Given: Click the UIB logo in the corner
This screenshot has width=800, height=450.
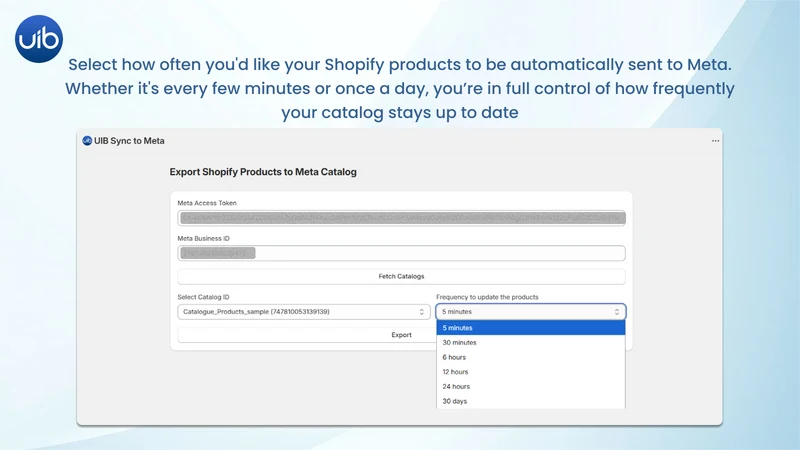Looking at the screenshot, I should (x=39, y=39).
